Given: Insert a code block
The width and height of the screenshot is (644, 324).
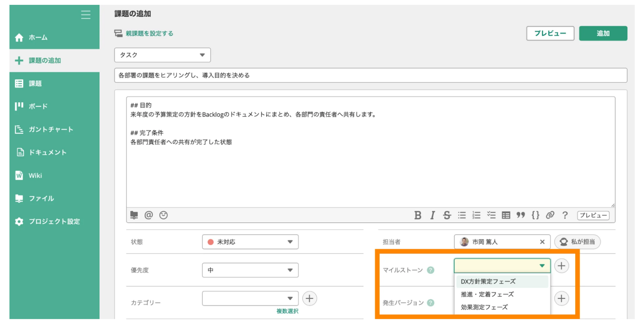Looking at the screenshot, I should click(535, 215).
